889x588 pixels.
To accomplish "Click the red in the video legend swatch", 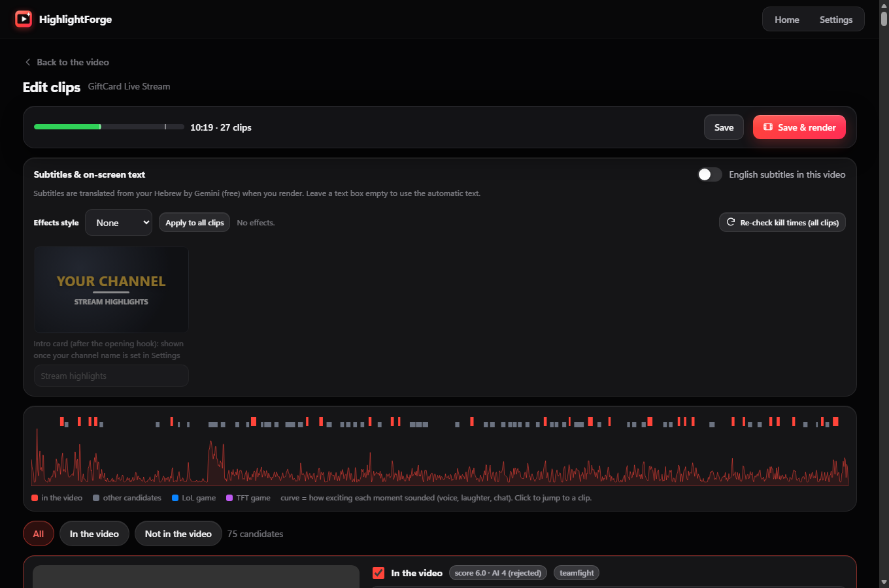I will click(x=35, y=498).
